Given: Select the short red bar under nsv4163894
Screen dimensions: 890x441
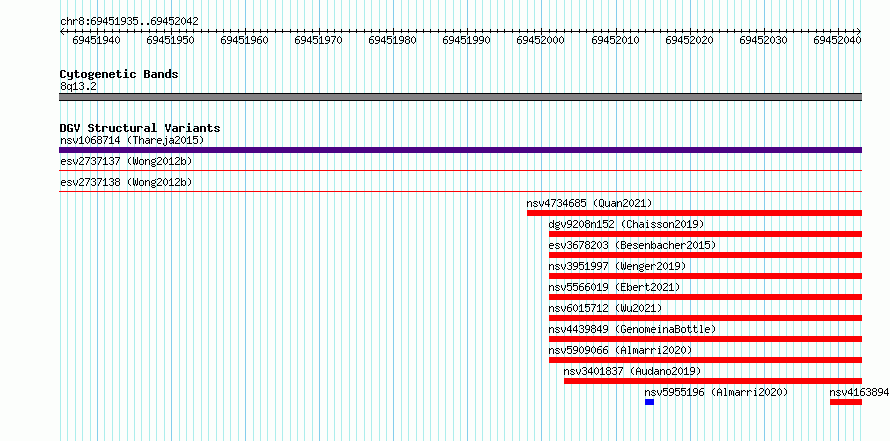Looking at the screenshot, I should click(x=846, y=402).
